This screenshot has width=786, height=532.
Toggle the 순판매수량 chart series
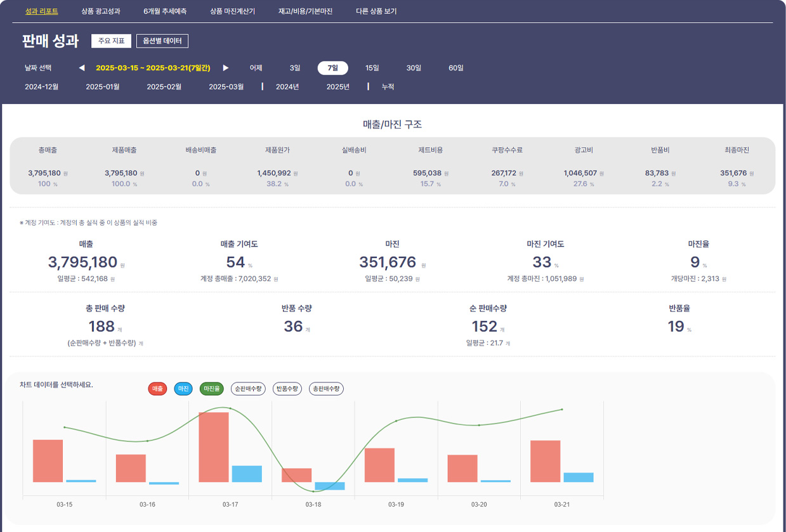point(248,389)
